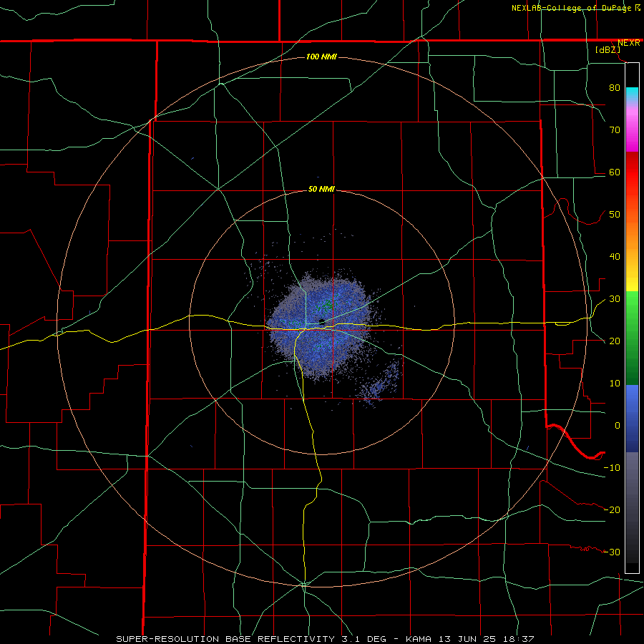Click the 60 value on the dBZ scale

[615, 172]
